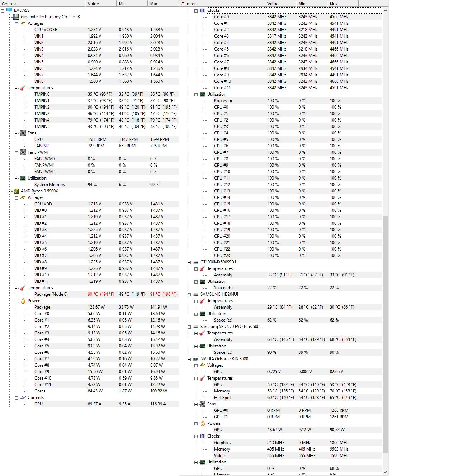460x476 pixels.
Task: Collapse the SAMSUNG HD204UI drive node
Action: point(189,295)
